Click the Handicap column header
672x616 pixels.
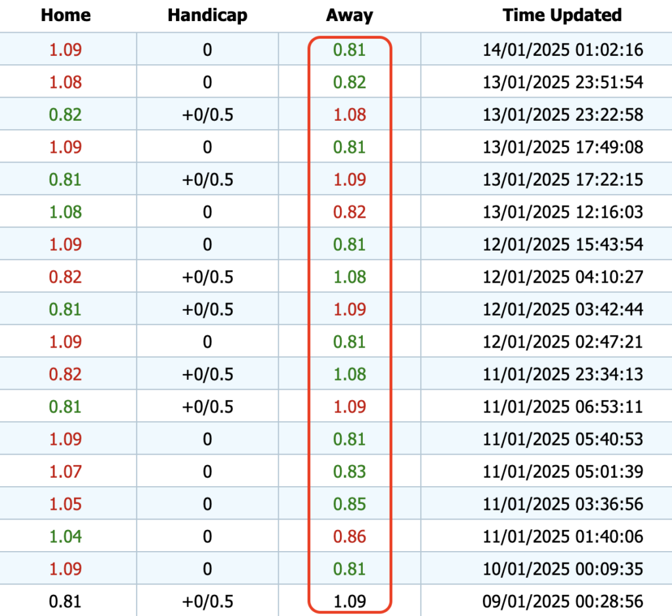207,15
